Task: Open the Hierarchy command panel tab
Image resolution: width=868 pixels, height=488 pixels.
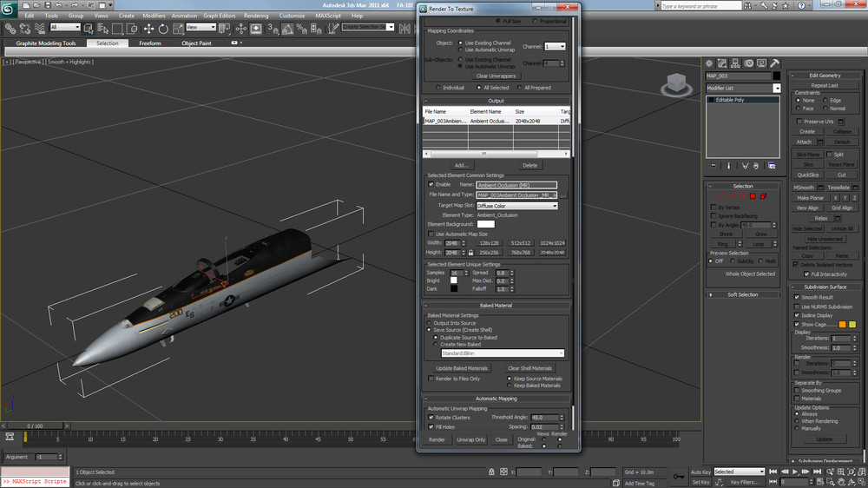Action: tap(734, 63)
